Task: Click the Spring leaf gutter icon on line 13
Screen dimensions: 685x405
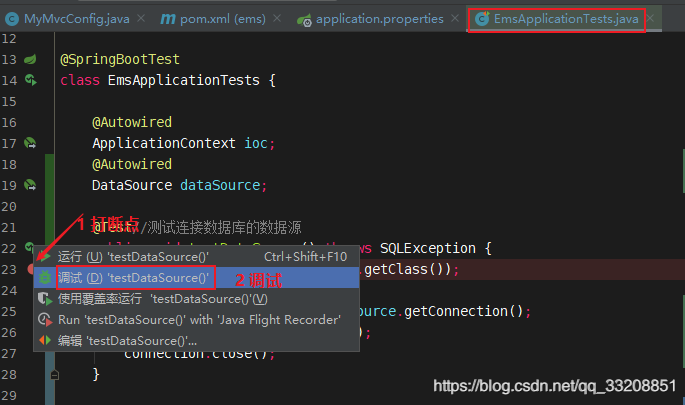Action: tap(30, 59)
